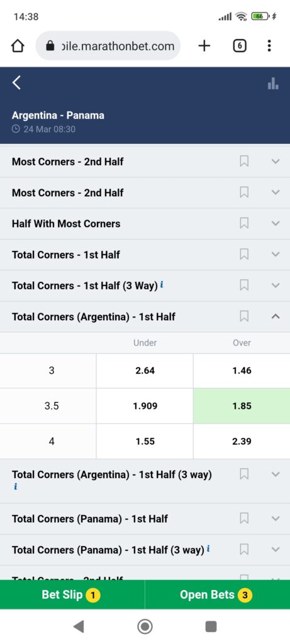The height and width of the screenshot is (644, 290).
Task: Select Over 4 odds 2.39
Action: point(242,441)
